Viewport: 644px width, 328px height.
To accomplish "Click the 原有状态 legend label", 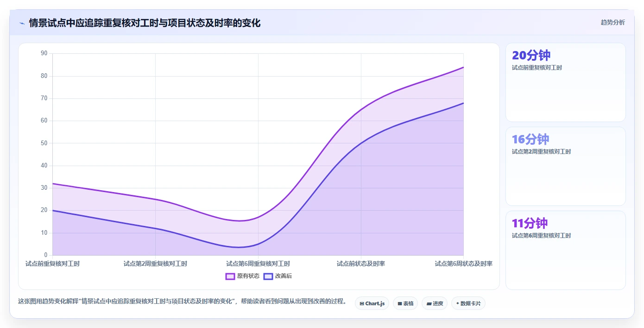I will pyautogui.click(x=248, y=276).
